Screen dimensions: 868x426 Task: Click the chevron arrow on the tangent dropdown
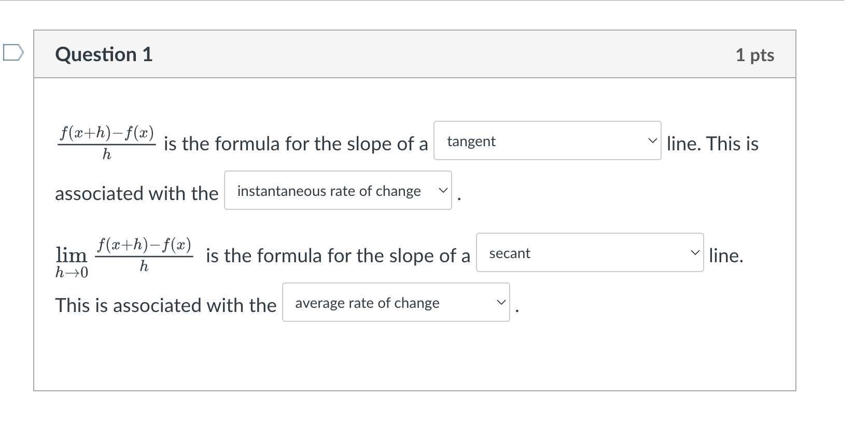tap(652, 141)
